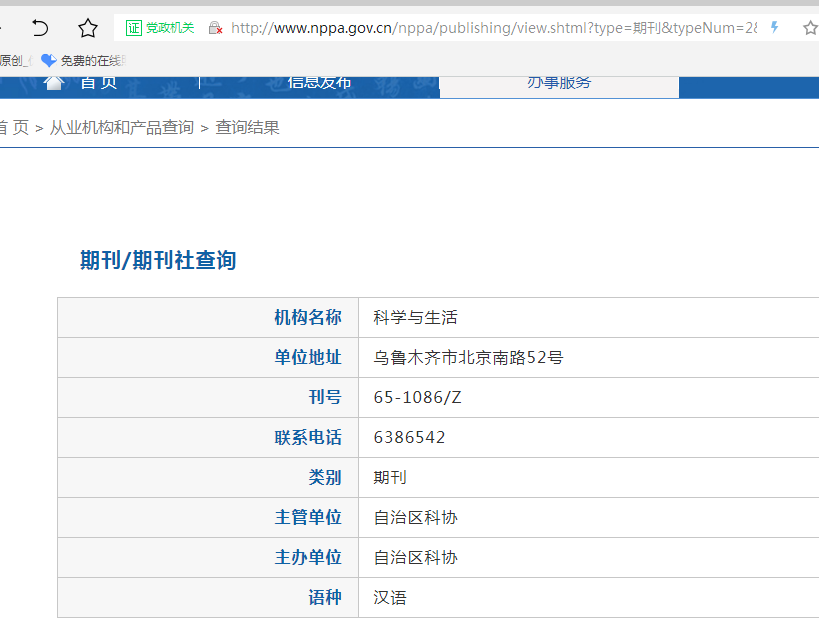
Task: Click the 期刊/期刊社查询 heading
Action: tap(158, 261)
